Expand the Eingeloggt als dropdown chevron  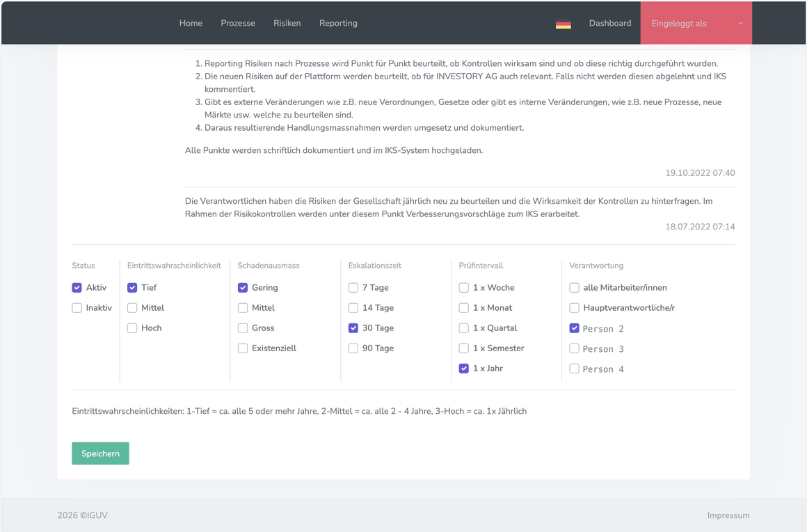pyautogui.click(x=741, y=23)
